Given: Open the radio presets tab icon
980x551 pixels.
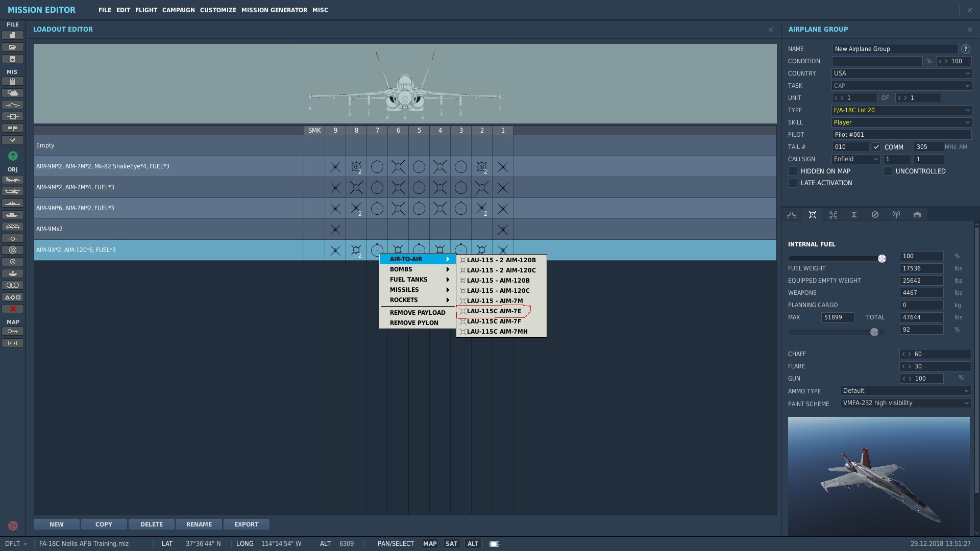Looking at the screenshot, I should point(896,215).
